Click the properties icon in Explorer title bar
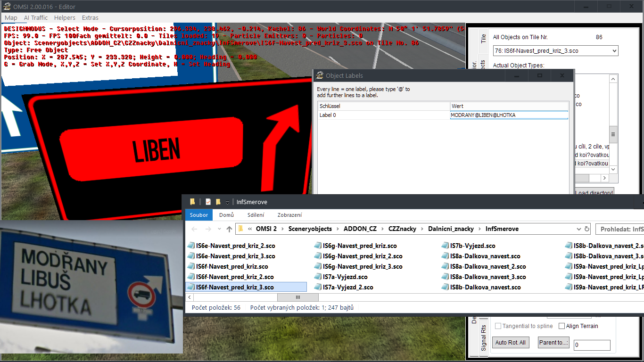Image resolution: width=644 pixels, height=362 pixels. 208,202
